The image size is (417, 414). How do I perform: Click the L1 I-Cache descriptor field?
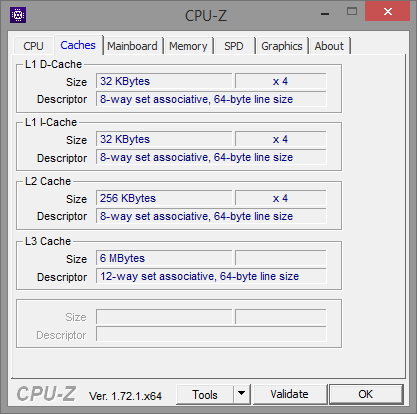point(211,157)
